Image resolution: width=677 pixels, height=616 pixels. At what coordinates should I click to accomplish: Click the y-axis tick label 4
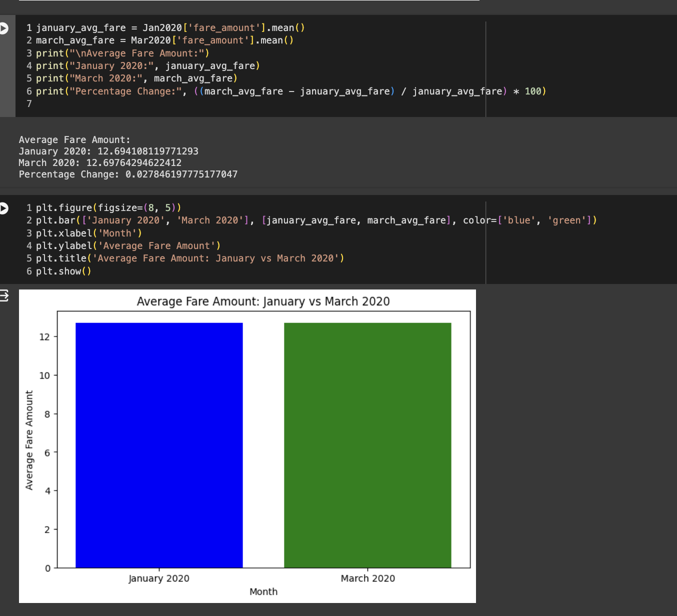[x=47, y=491]
